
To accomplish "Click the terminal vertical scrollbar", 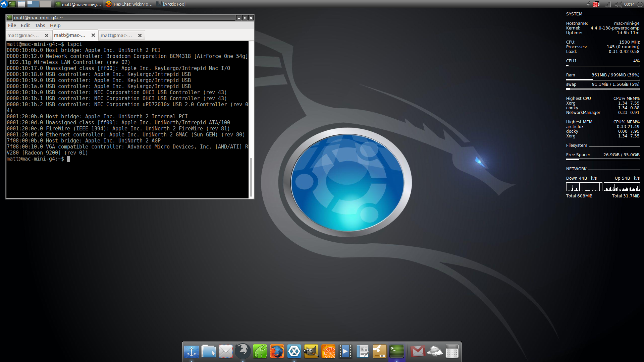I will point(251,177).
